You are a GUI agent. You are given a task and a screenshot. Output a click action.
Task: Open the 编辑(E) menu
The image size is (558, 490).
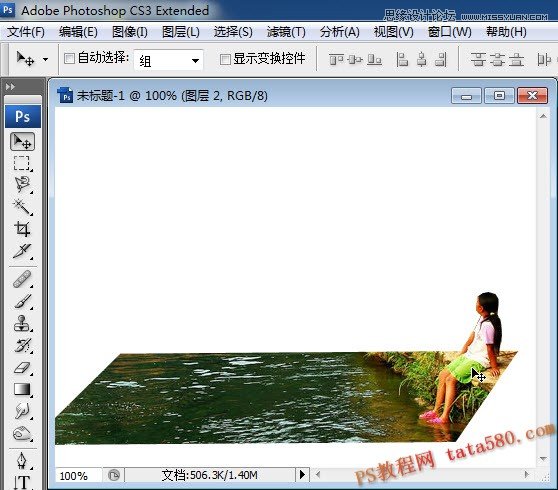(x=78, y=32)
